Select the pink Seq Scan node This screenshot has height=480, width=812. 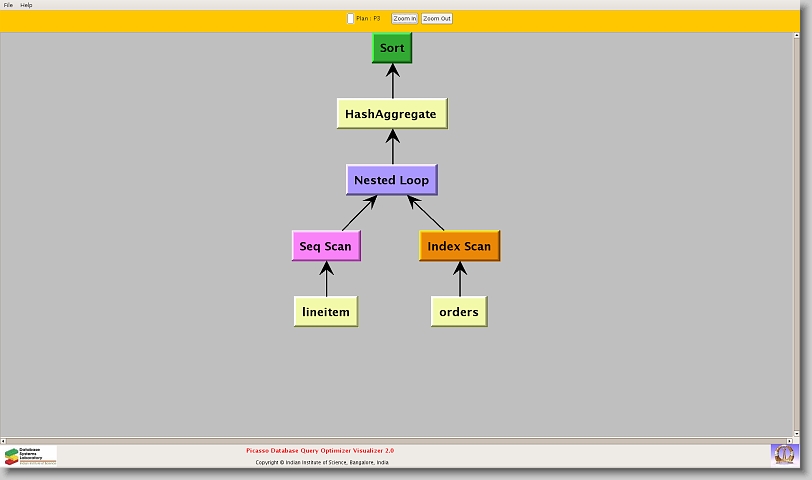pyautogui.click(x=325, y=246)
